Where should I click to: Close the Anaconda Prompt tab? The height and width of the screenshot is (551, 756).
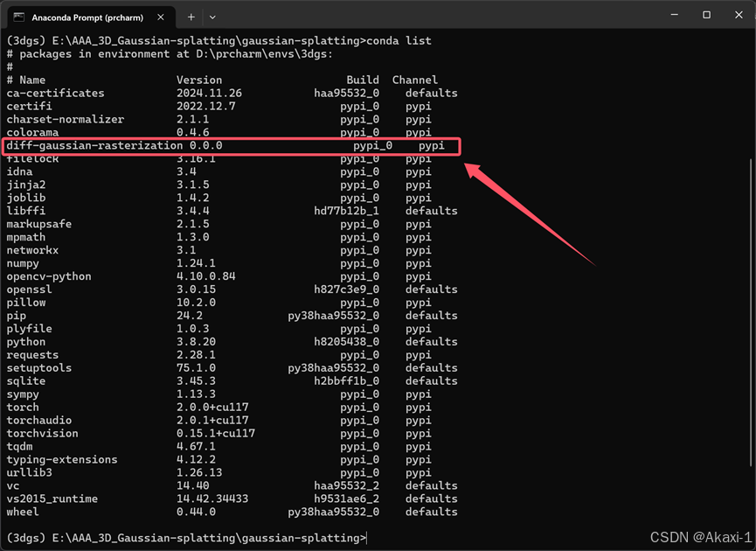161,17
